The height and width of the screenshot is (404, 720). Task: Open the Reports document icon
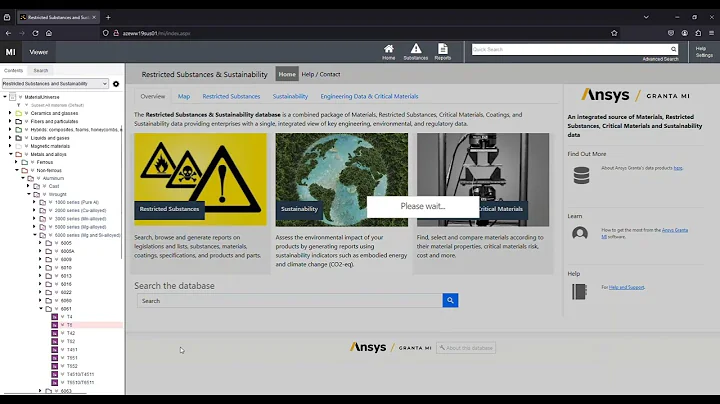pos(443,51)
